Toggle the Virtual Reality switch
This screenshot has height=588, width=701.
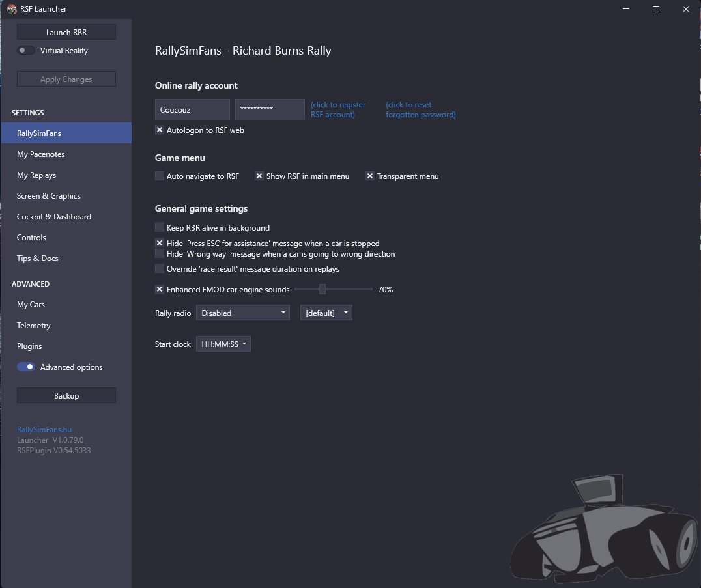coord(26,51)
